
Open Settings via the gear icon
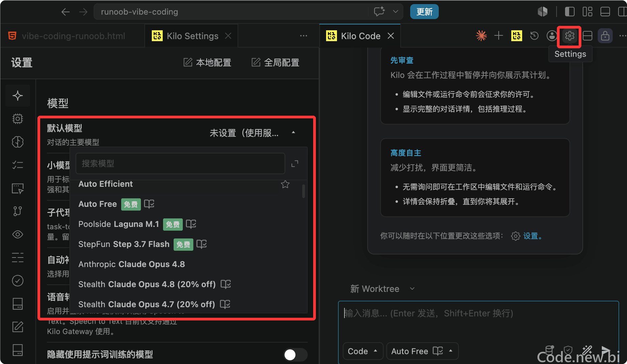coord(569,36)
